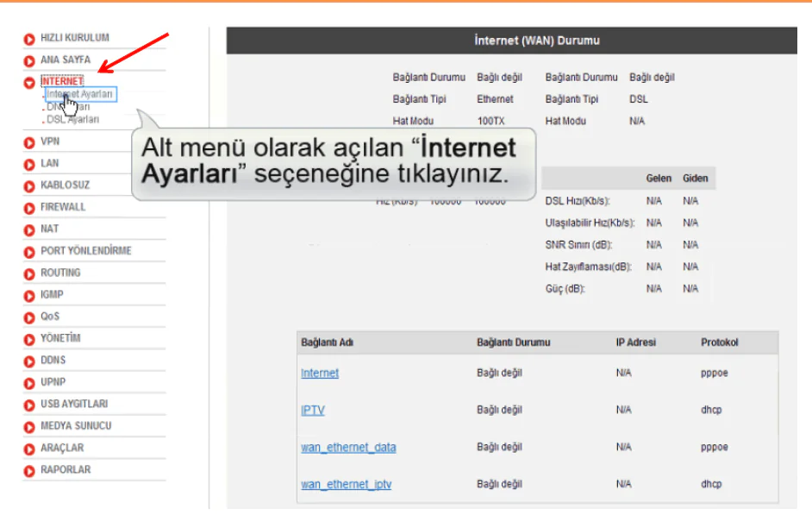Click the orange arrow icon beside KABLOSUZ
This screenshot has height=515, width=812.
[x=28, y=185]
